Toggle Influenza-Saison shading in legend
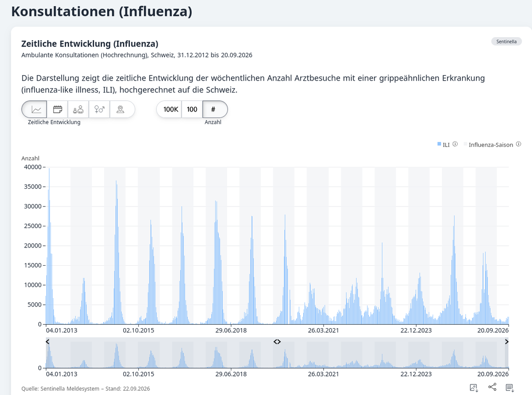 489,145
